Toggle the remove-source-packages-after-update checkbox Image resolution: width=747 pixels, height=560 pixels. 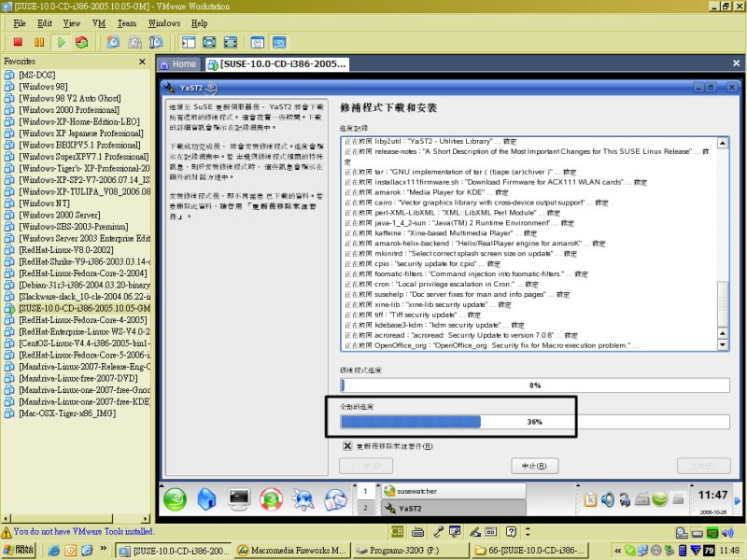click(x=346, y=446)
